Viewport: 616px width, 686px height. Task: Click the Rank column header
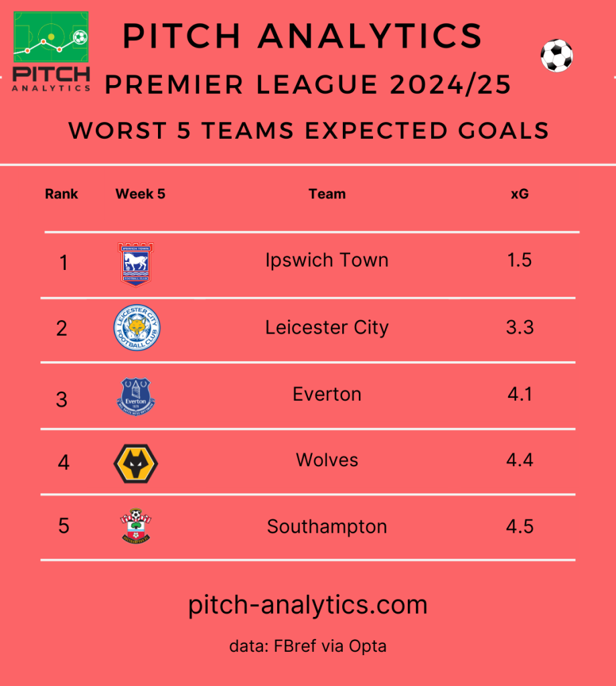tap(61, 194)
